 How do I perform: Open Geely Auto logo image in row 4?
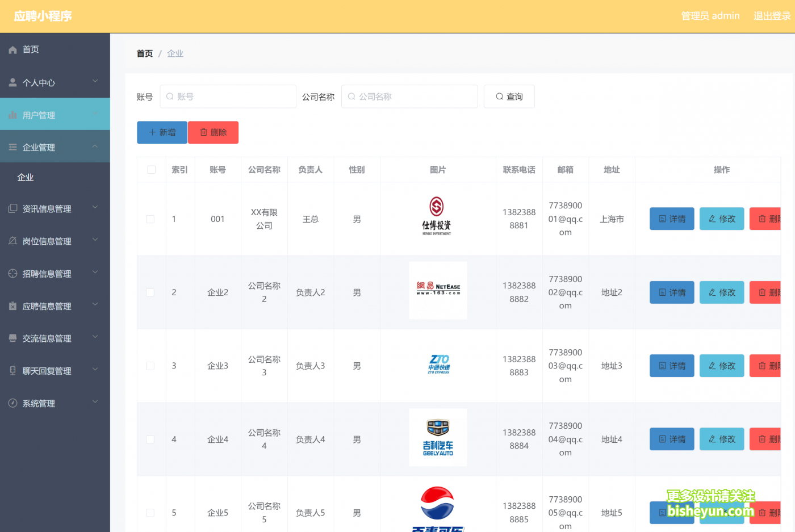click(x=438, y=437)
